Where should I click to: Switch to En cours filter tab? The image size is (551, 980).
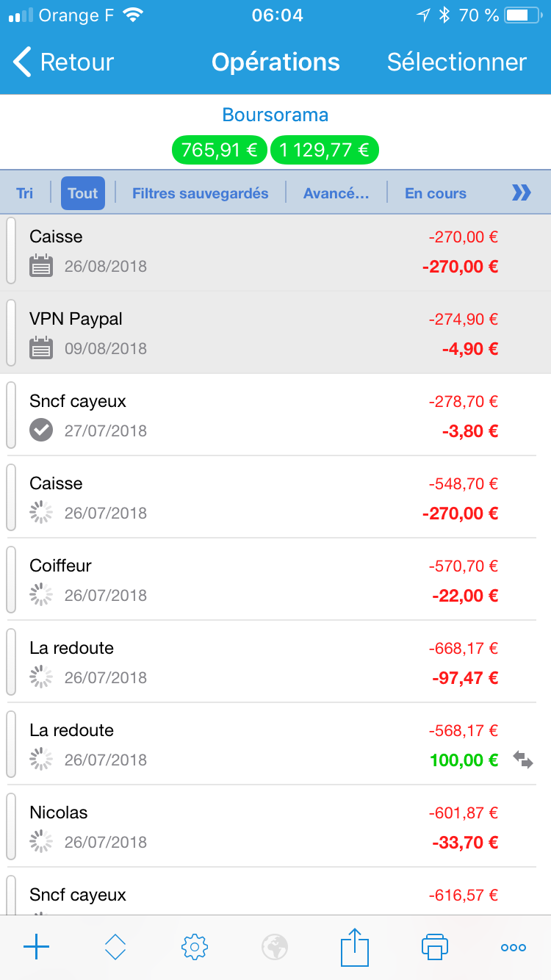coord(436,193)
